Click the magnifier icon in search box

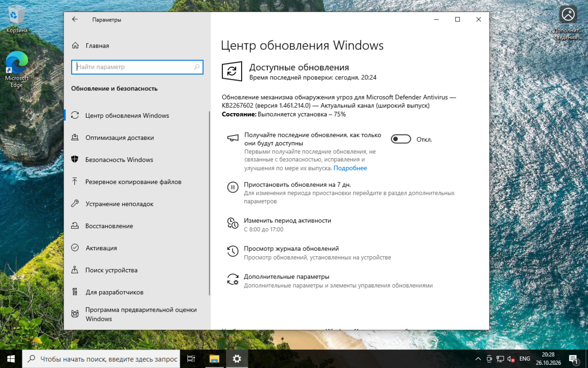[x=197, y=67]
